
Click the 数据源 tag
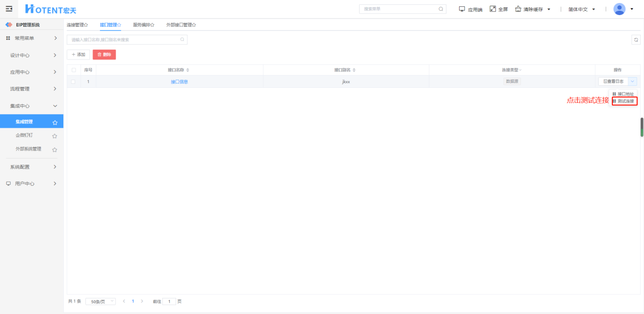click(512, 81)
